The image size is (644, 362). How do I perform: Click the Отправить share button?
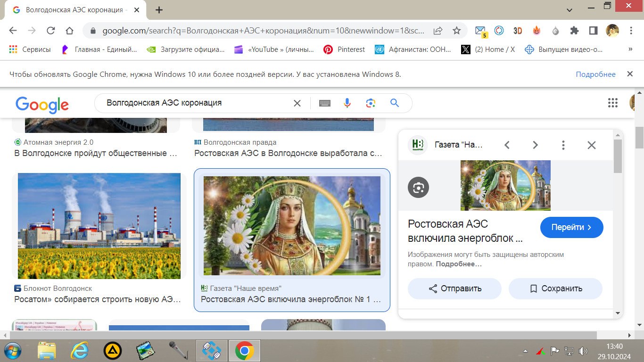[x=454, y=288]
